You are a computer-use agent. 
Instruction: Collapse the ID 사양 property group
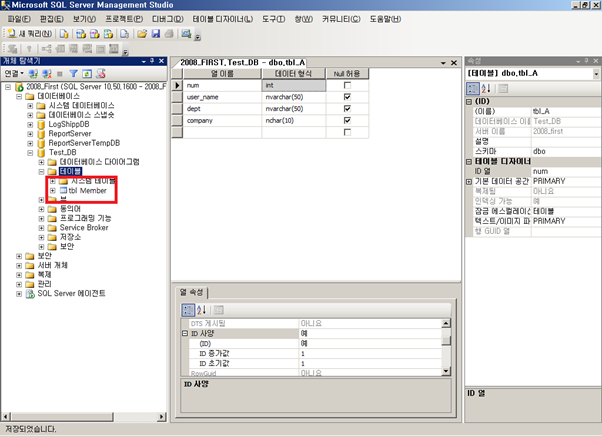[x=185, y=333]
